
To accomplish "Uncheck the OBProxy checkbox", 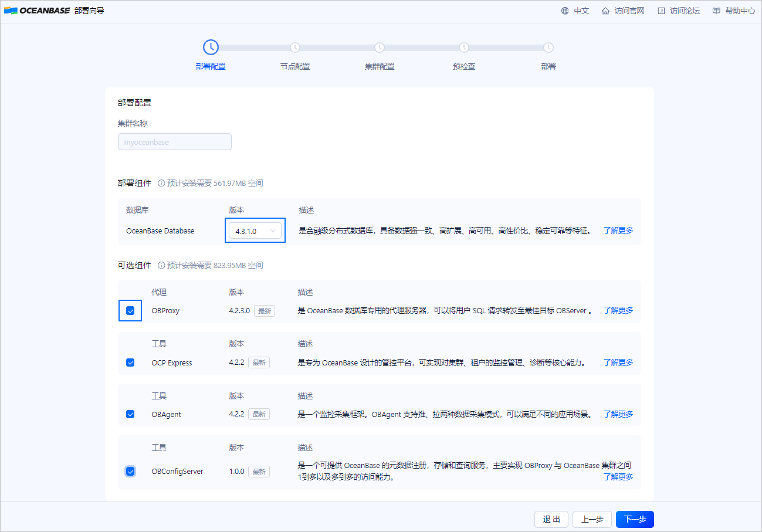I will click(130, 311).
